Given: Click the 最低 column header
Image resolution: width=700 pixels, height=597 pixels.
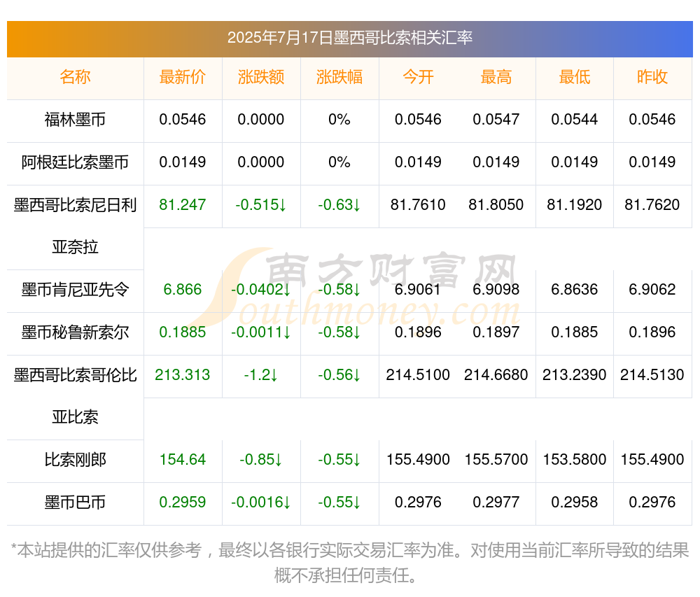Looking at the screenshot, I should [x=574, y=77].
